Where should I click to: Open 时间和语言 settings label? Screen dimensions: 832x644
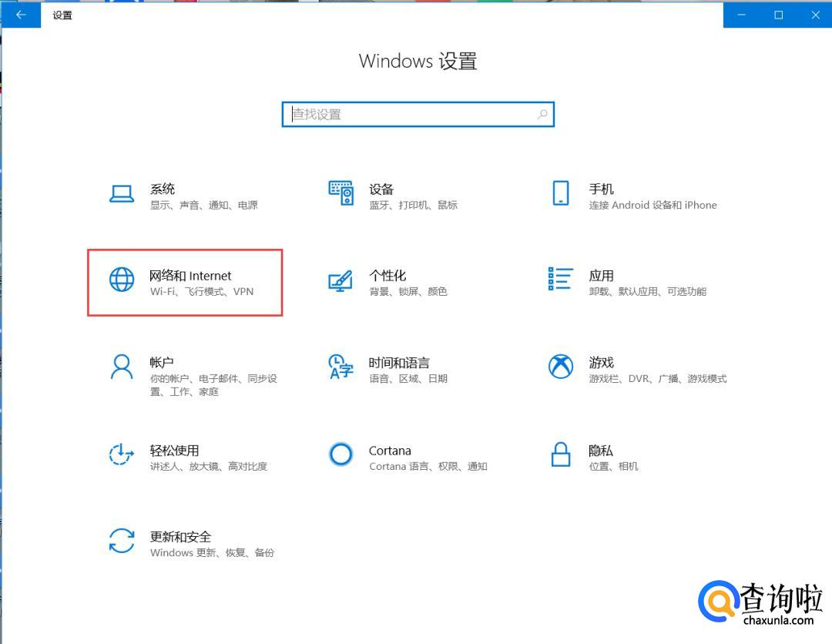click(399, 362)
